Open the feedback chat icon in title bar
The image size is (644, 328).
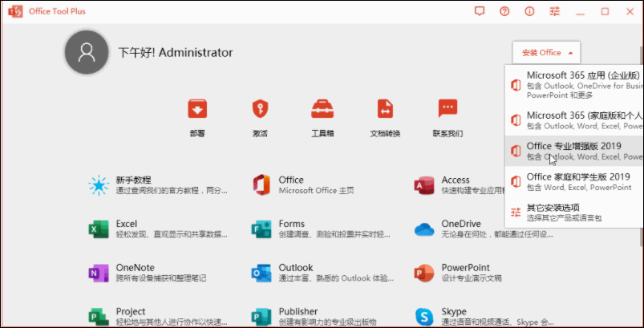(480, 11)
